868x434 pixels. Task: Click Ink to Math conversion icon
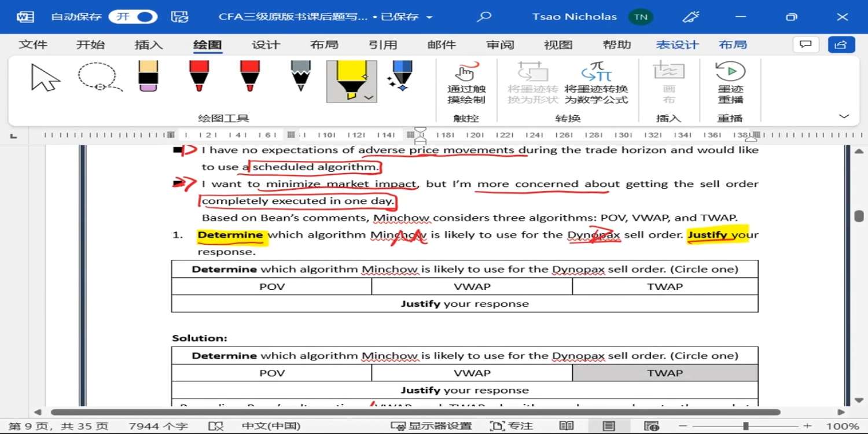(x=596, y=73)
